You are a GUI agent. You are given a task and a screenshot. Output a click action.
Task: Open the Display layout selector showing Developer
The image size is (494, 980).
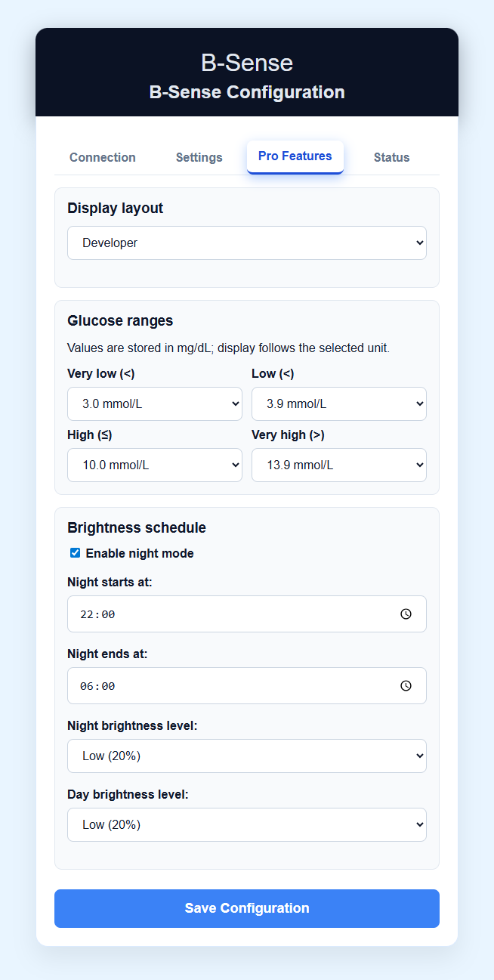click(x=247, y=243)
